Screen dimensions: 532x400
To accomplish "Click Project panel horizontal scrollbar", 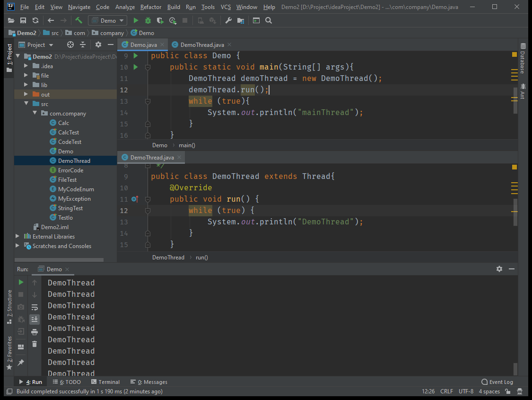I will [59, 260].
